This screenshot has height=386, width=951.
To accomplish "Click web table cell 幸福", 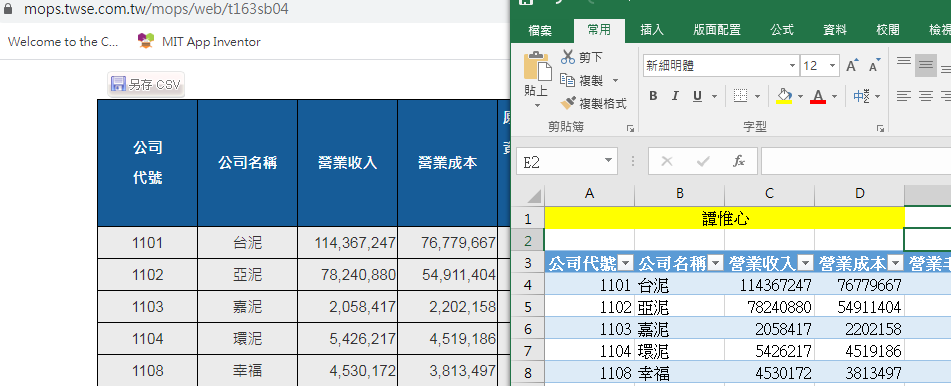I will (x=247, y=370).
